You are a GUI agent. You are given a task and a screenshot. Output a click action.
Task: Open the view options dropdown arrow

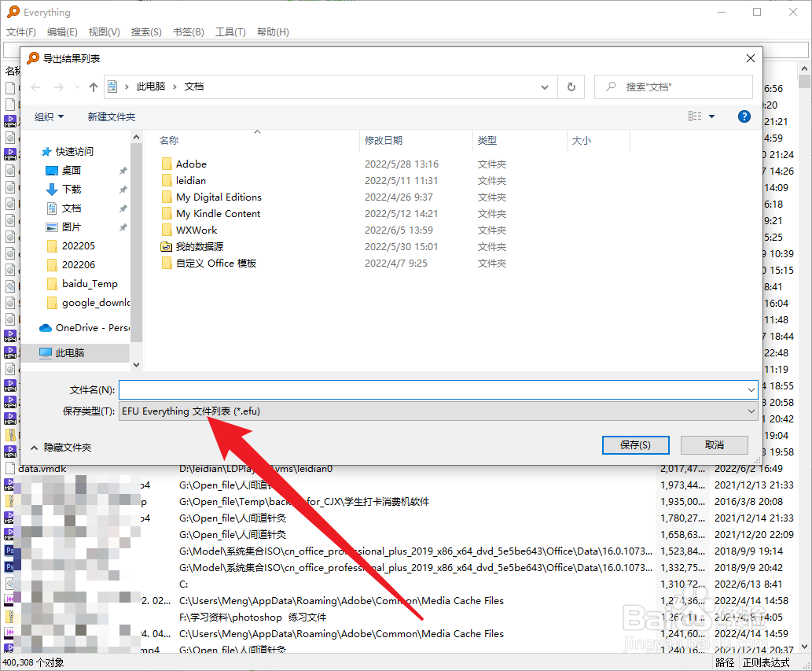(x=712, y=116)
